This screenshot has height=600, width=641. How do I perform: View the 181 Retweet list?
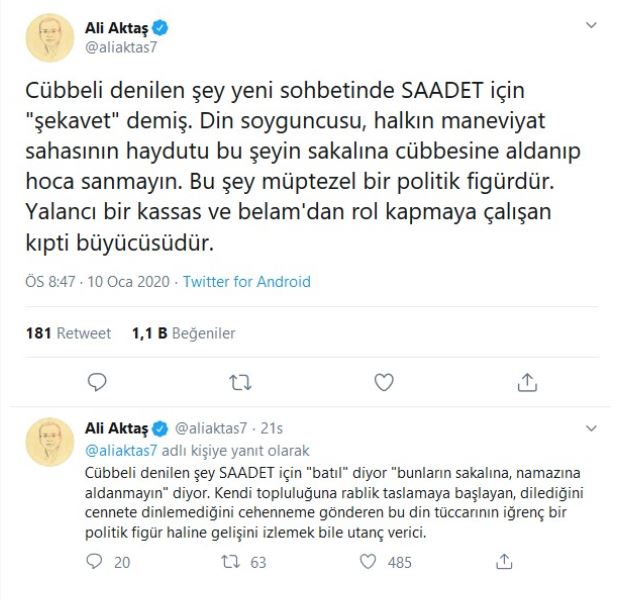(59, 334)
